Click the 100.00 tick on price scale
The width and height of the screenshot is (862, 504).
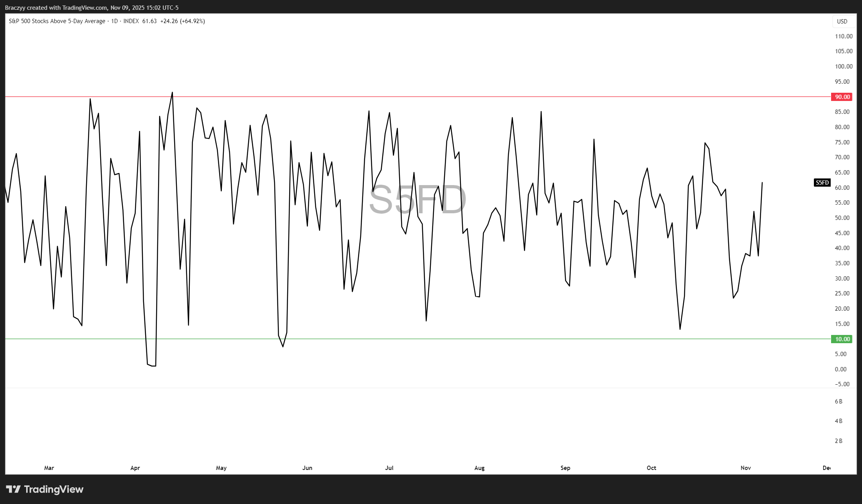tap(843, 67)
